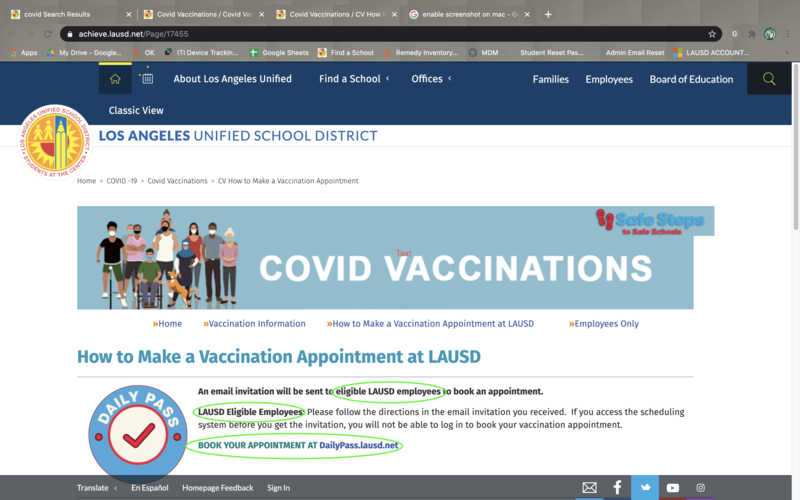Image resolution: width=800 pixels, height=500 pixels.
Task: Click En Español in the footer
Action: tap(149, 488)
